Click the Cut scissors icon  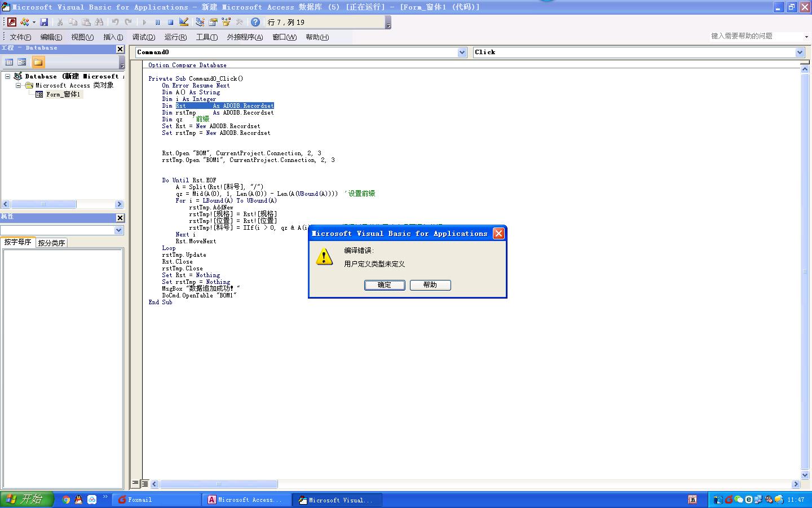60,22
